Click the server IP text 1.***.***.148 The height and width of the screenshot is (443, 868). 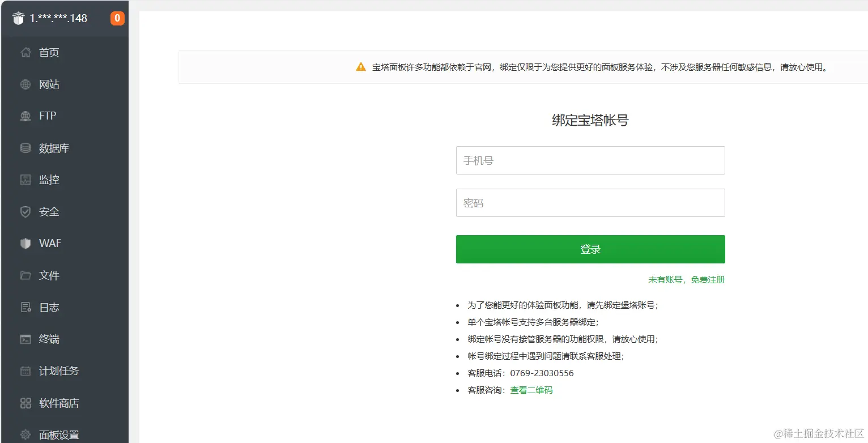tap(59, 19)
